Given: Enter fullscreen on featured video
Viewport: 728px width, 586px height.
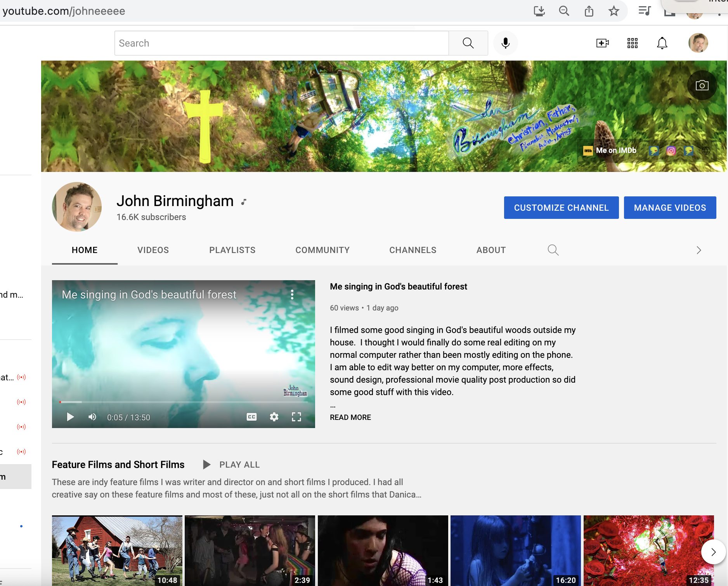Looking at the screenshot, I should pos(296,417).
